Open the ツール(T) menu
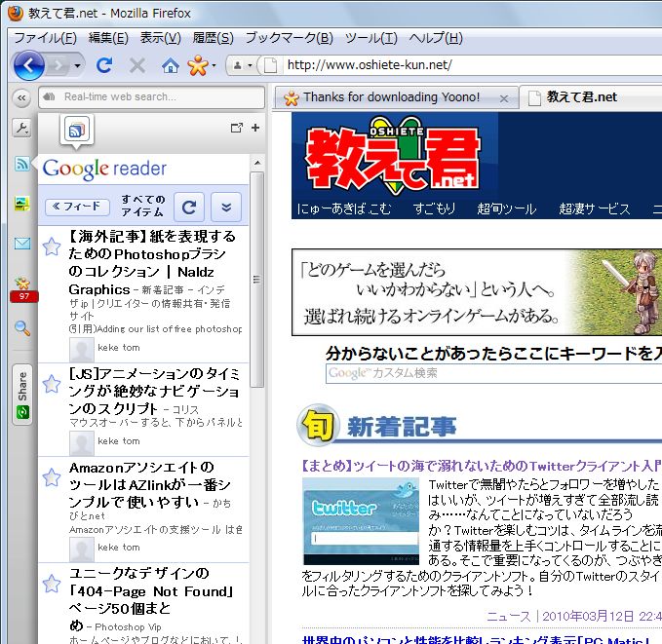 [371, 38]
